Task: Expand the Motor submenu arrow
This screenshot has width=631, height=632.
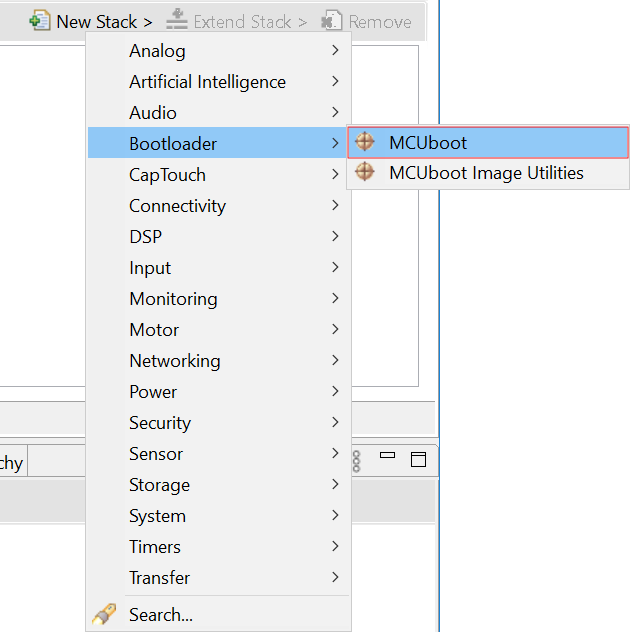Action: 335,329
